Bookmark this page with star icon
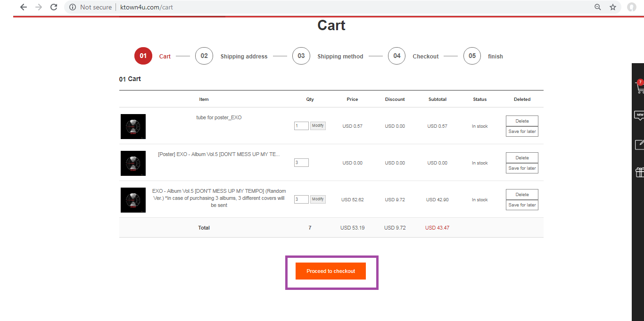This screenshot has width=644, height=321. click(613, 7)
